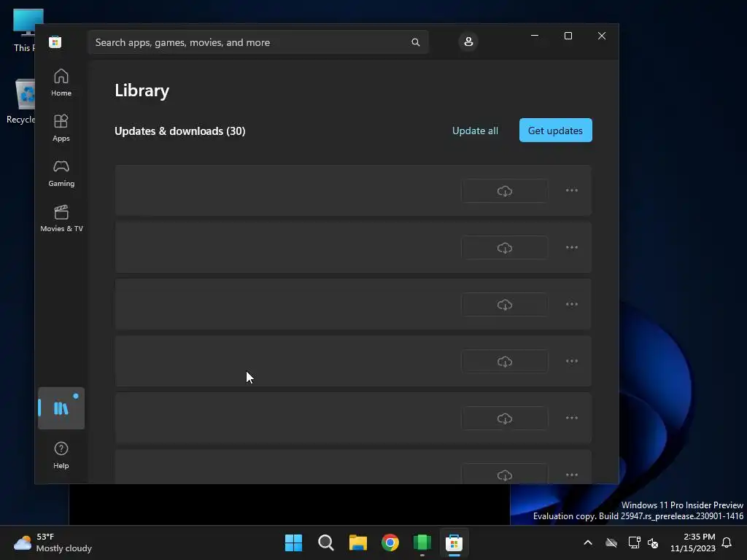Open more options for fifth app row
The height and width of the screenshot is (560, 747).
tap(572, 418)
